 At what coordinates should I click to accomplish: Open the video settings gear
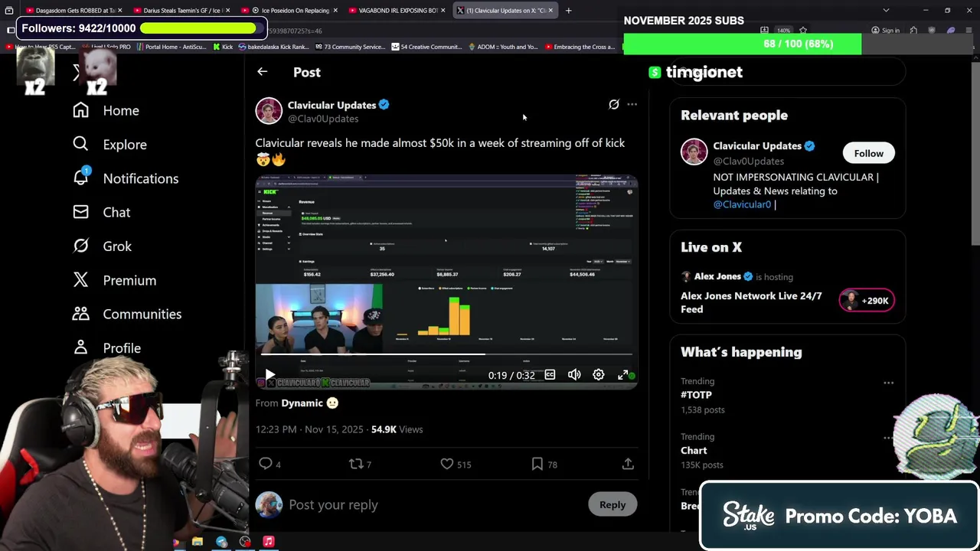(599, 375)
